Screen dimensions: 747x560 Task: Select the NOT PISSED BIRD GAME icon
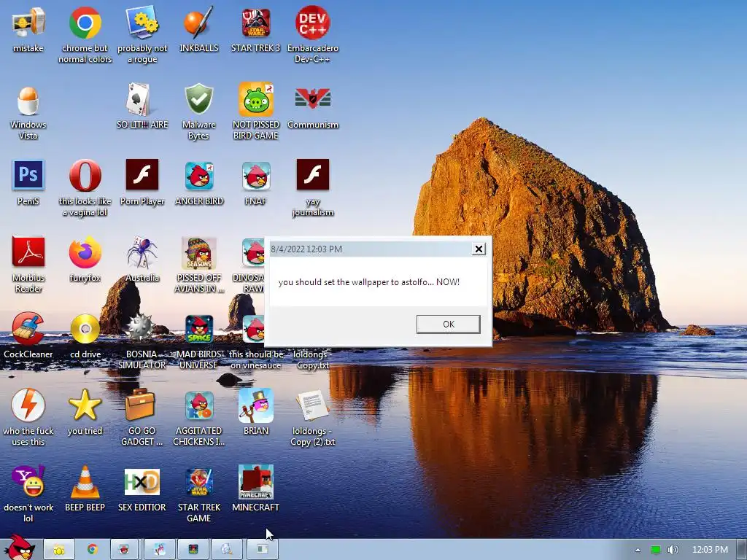tap(256, 112)
